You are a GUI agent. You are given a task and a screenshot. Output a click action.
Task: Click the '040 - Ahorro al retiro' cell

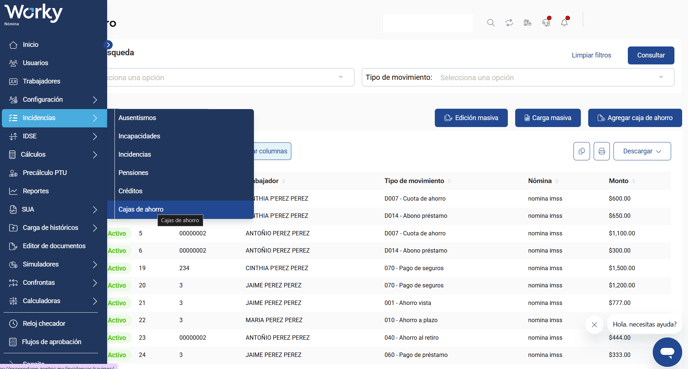point(412,338)
